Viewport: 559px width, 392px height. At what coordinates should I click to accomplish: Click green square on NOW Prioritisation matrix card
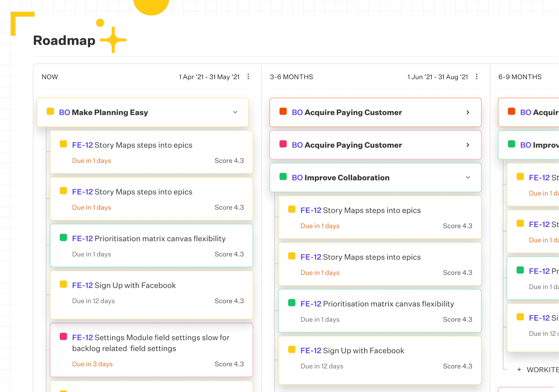63,238
